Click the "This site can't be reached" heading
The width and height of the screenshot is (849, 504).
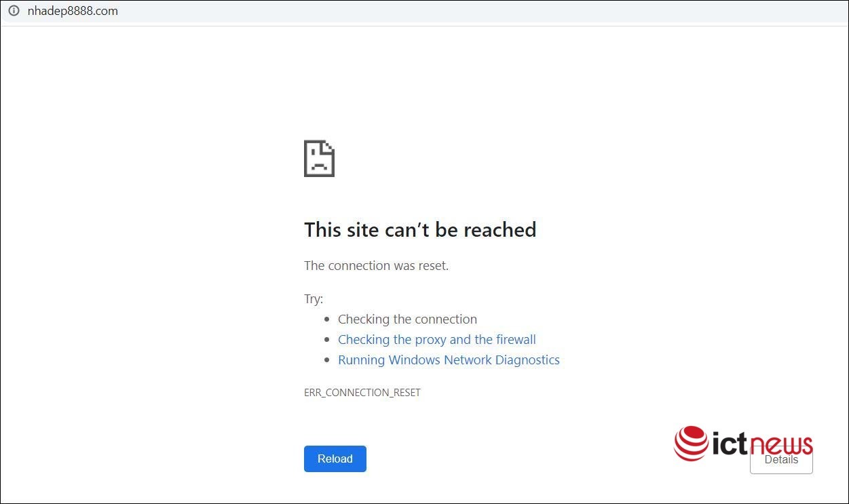(x=420, y=229)
